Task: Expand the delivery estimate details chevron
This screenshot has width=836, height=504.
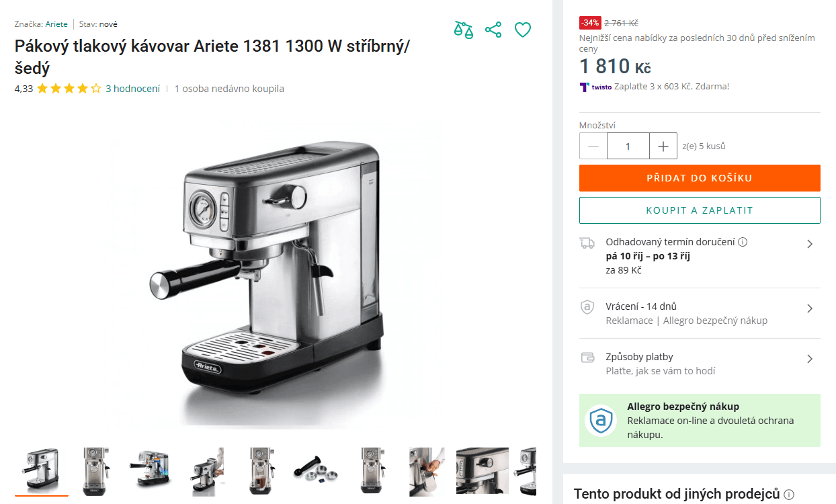Action: click(810, 244)
